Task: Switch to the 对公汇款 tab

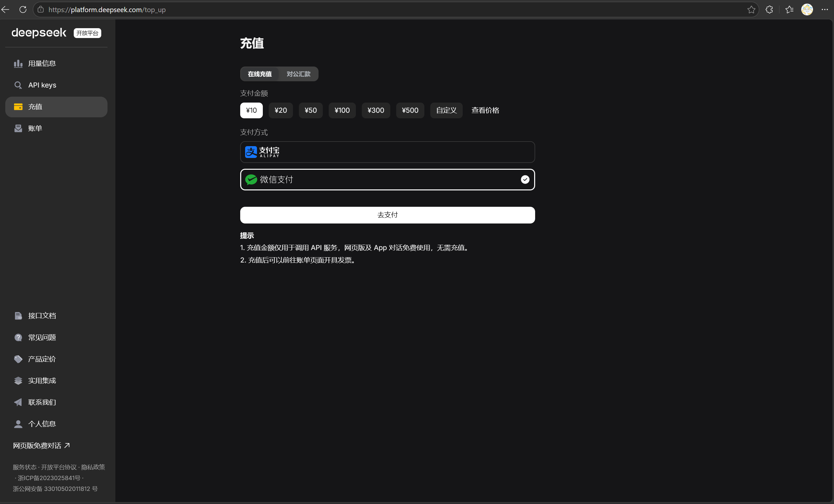Action: tap(298, 74)
